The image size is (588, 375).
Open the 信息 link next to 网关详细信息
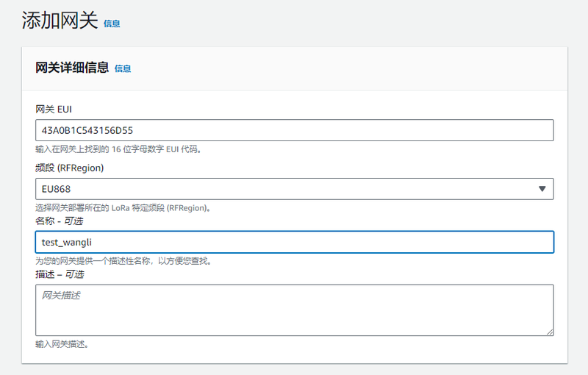(x=123, y=68)
